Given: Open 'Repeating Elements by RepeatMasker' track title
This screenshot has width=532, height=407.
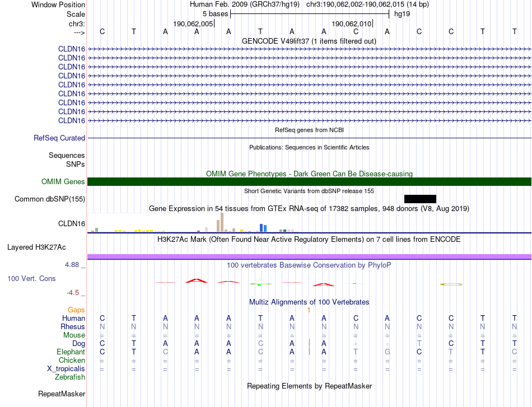Looking at the screenshot, I should click(309, 386).
